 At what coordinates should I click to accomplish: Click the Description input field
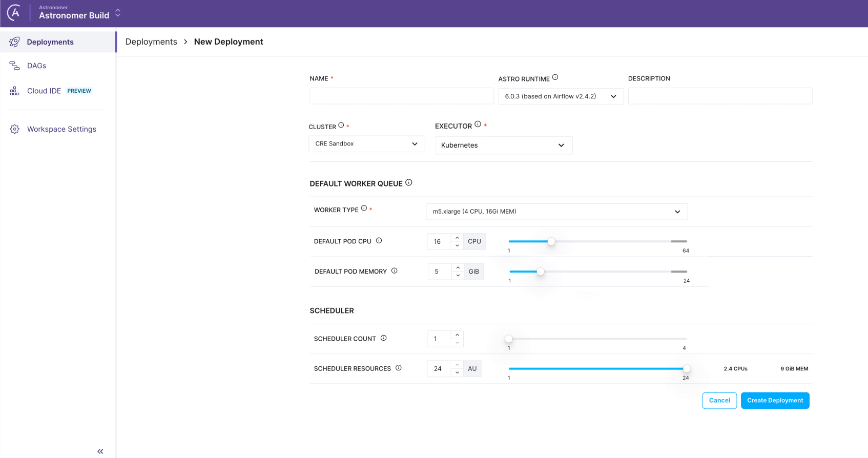[x=720, y=96]
